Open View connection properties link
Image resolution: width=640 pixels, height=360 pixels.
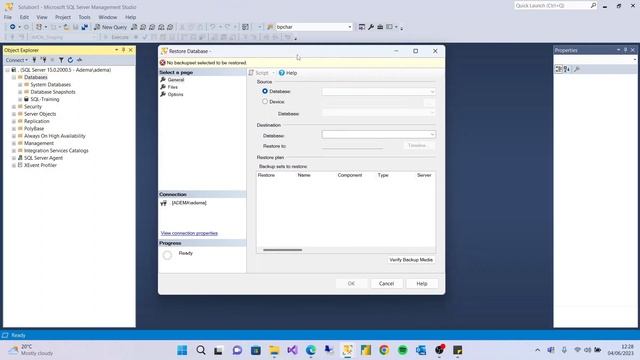click(x=189, y=233)
